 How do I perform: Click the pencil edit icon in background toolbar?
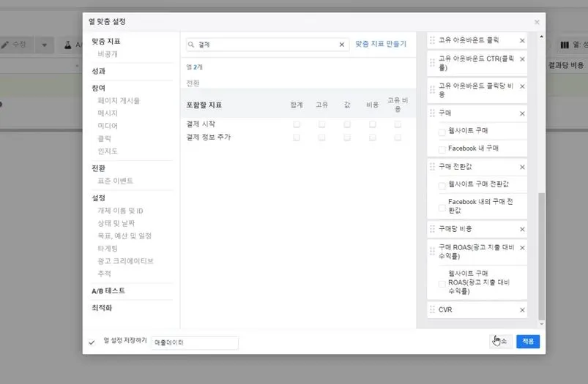pyautogui.click(x=5, y=45)
